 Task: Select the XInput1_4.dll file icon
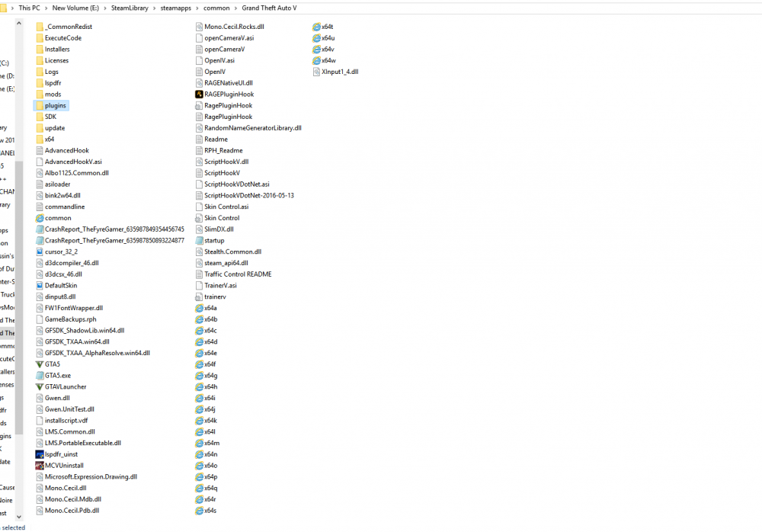click(x=316, y=72)
